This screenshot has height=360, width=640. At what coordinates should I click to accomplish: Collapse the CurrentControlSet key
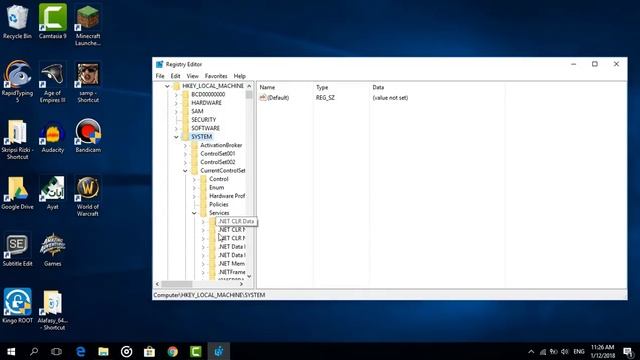(185, 171)
